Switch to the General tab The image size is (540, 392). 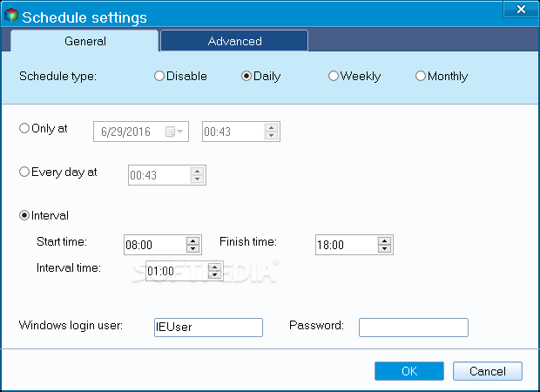point(84,41)
